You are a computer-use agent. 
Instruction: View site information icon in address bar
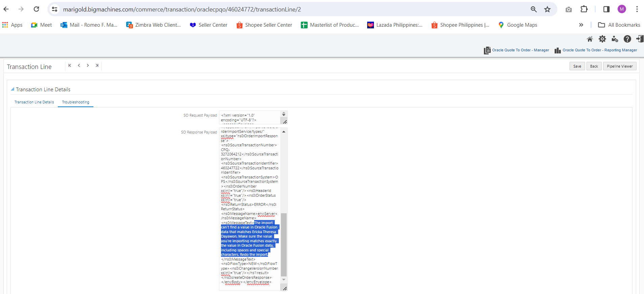(x=54, y=9)
